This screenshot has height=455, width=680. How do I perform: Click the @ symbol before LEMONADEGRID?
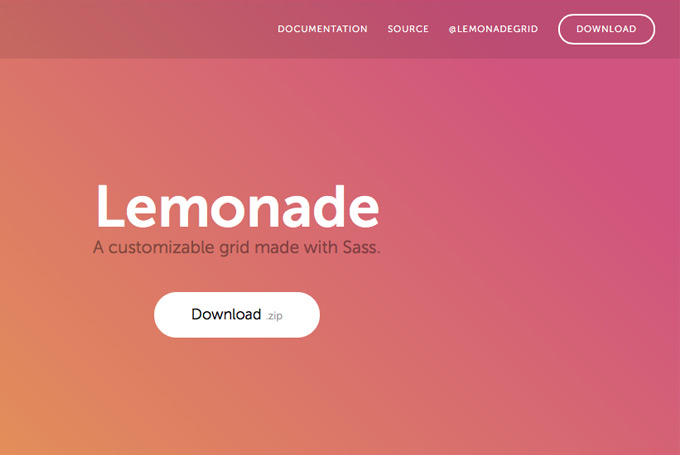pos(452,29)
